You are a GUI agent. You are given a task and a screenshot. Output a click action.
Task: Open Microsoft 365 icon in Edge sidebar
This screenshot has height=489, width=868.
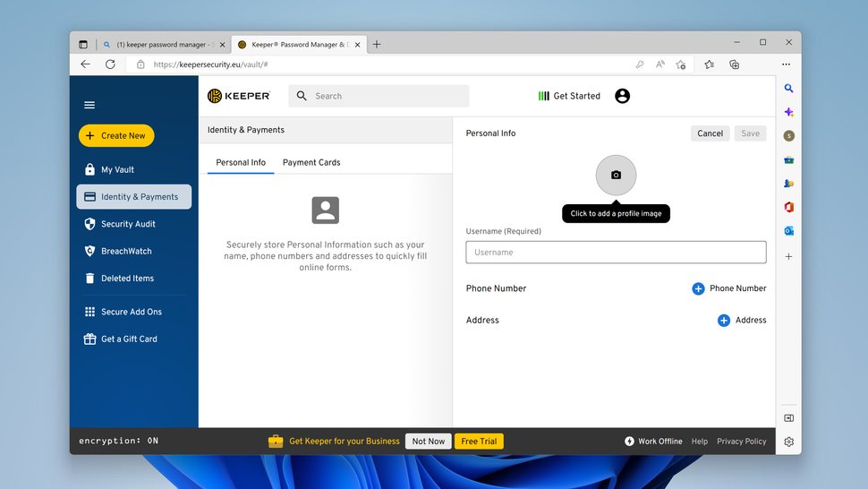tap(789, 207)
